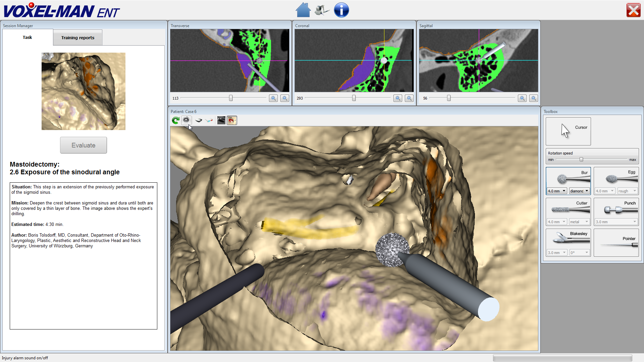Select the Pointer instrument
Screen dimensions: 644x362
coord(616,243)
